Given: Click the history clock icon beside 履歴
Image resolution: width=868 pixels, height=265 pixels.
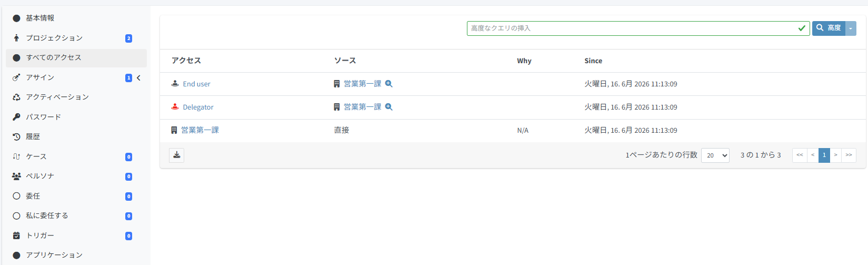Looking at the screenshot, I should (16, 137).
